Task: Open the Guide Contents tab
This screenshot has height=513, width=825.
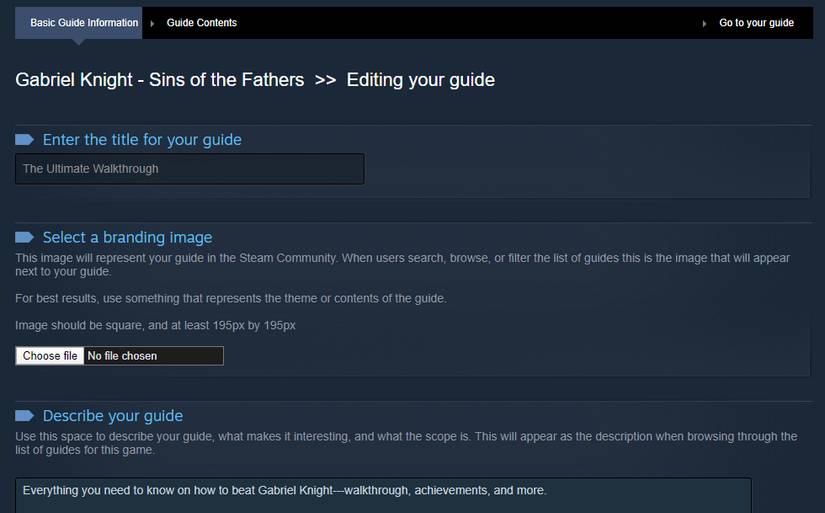Action: (202, 23)
